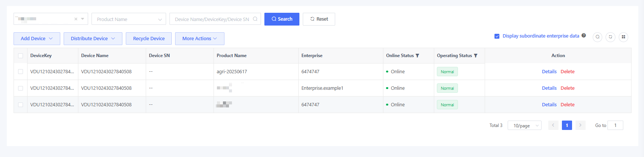Open the Product Name dropdown
This screenshot has height=157, width=644.
[128, 19]
